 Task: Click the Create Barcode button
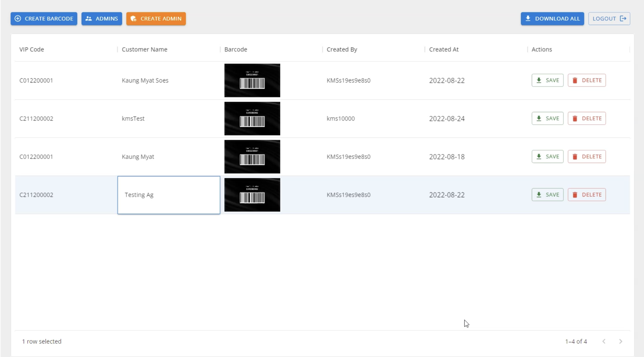tap(44, 19)
